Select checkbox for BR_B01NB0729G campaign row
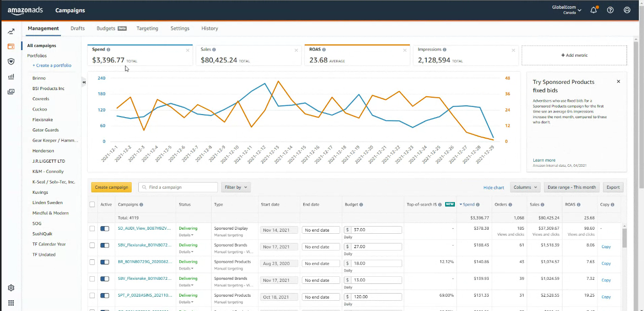This screenshot has width=644, height=311. pos(92,262)
